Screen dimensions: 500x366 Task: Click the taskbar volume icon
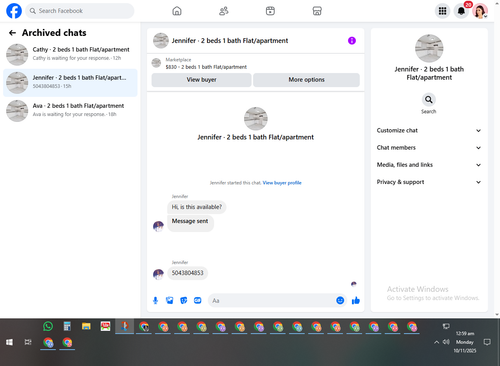tap(446, 342)
